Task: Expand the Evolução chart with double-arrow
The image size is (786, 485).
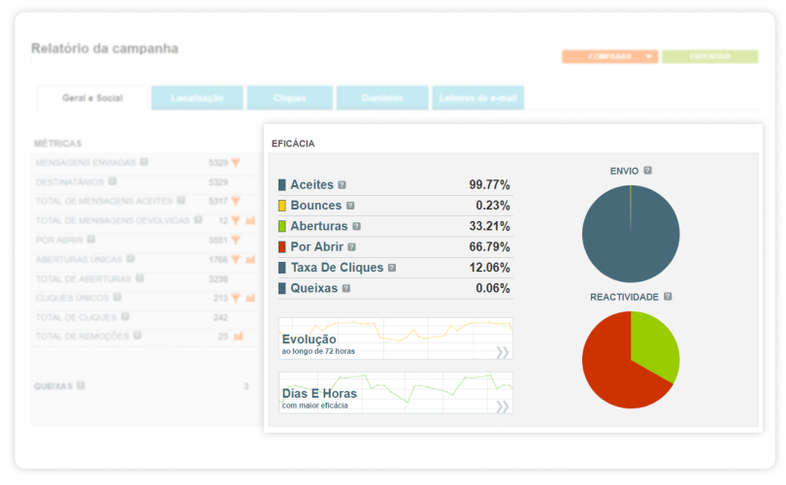Action: [x=502, y=352]
